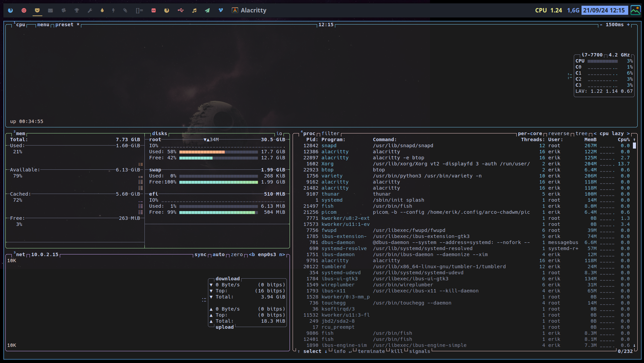The height and width of the screenshot is (363, 644).
Task: Select the picom process row
Action: click(x=467, y=212)
